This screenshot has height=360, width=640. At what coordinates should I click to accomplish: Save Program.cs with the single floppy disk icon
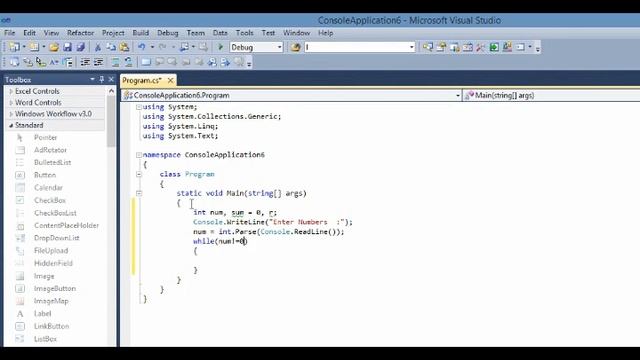[x=67, y=47]
